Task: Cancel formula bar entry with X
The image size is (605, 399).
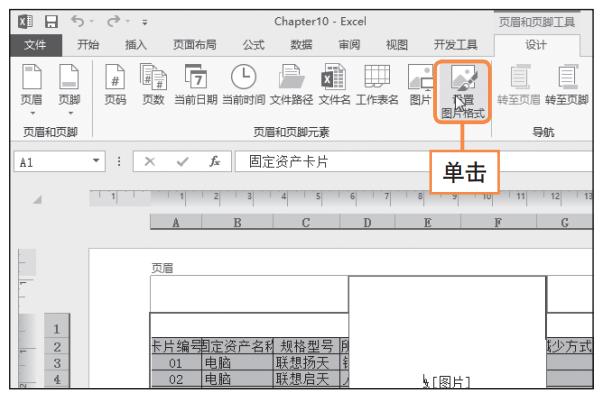Action: click(150, 161)
